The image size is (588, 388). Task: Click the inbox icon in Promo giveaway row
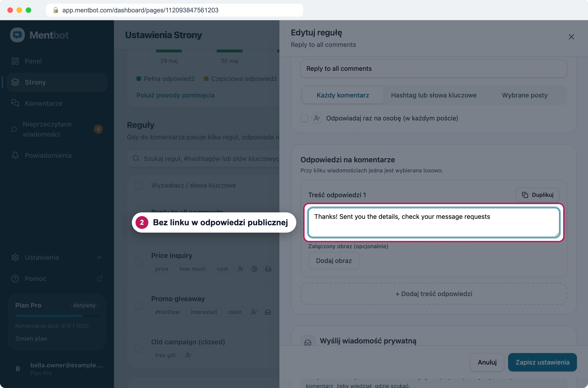pos(268,312)
